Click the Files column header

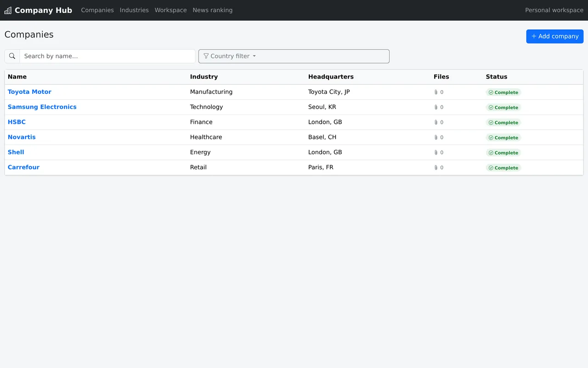pyautogui.click(x=441, y=77)
